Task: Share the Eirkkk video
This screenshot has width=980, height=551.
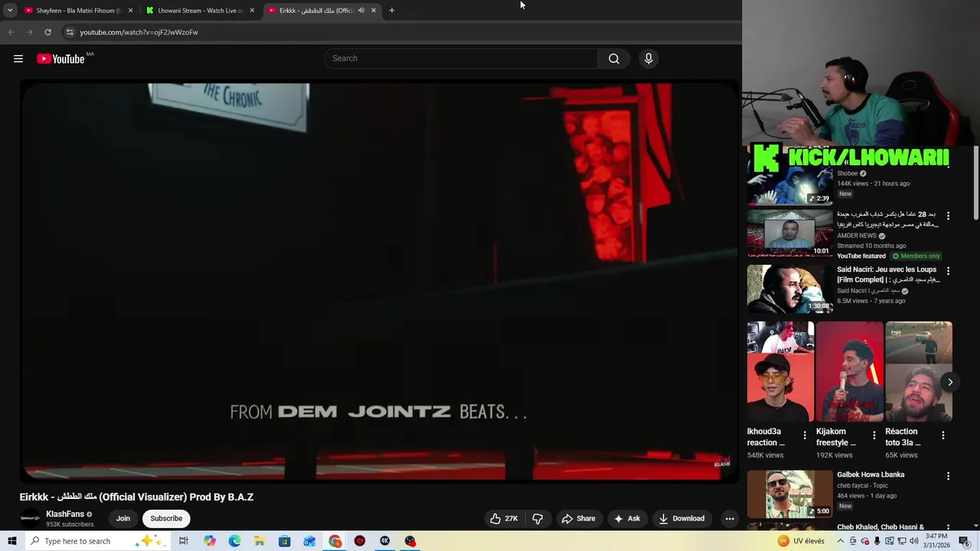Action: coord(578,518)
